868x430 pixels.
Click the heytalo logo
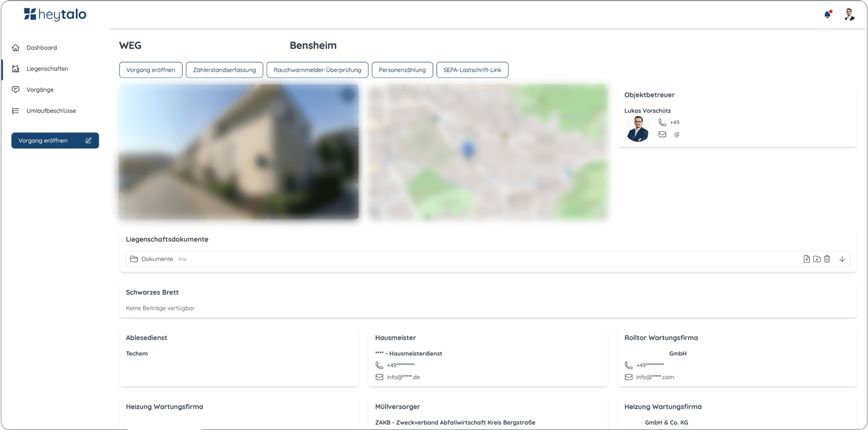click(55, 14)
